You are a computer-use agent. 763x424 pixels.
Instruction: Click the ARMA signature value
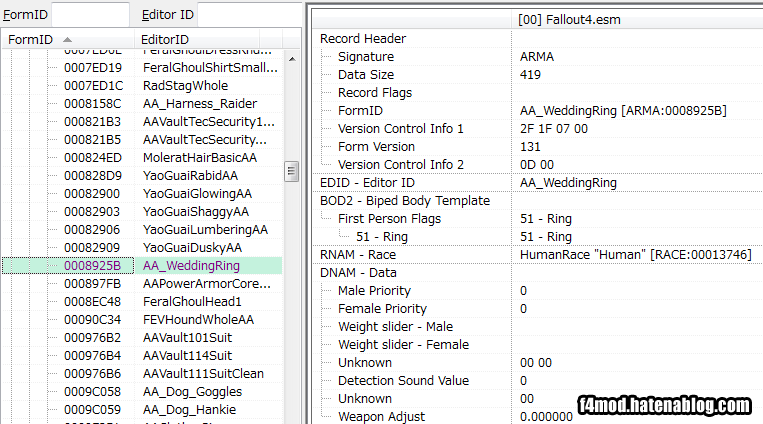537,56
